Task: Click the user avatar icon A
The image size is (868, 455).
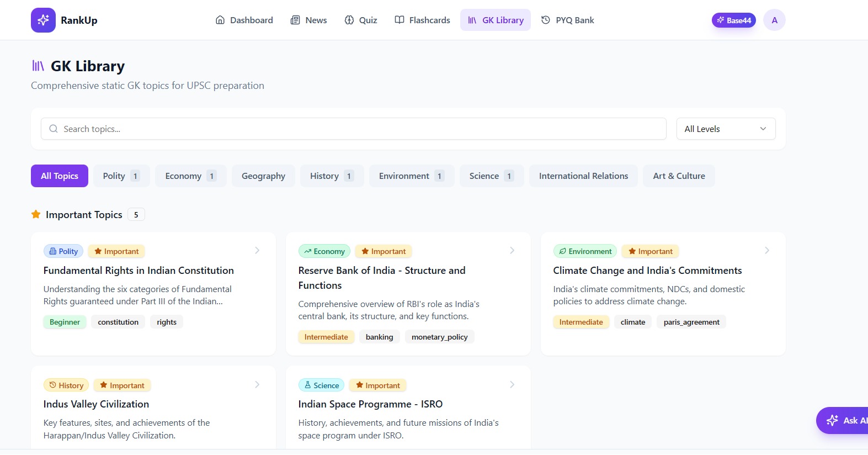Action: pos(774,20)
